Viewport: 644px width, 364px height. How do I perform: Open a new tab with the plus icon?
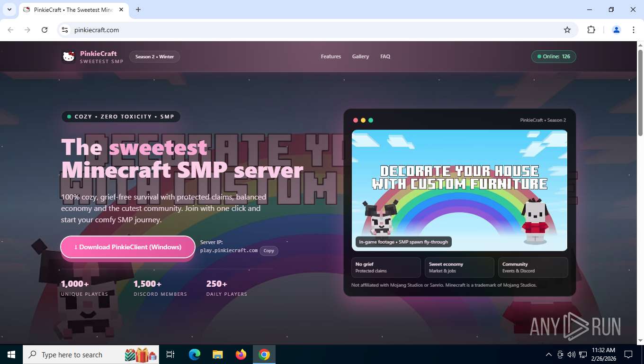(x=138, y=9)
